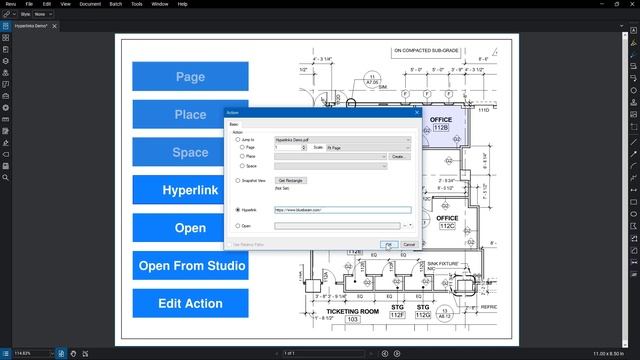The height and width of the screenshot is (360, 640).
Task: Select the hyperlink tool icon in toolbar
Action: [x=6, y=14]
